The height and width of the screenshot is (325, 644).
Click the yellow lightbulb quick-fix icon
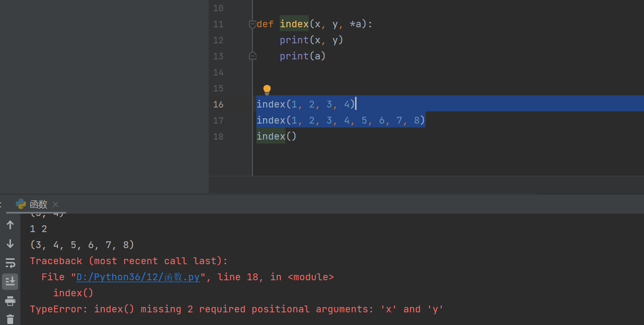[267, 90]
